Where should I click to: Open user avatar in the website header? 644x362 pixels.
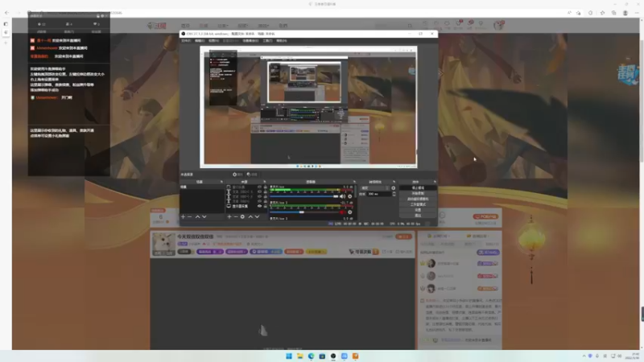(x=498, y=26)
